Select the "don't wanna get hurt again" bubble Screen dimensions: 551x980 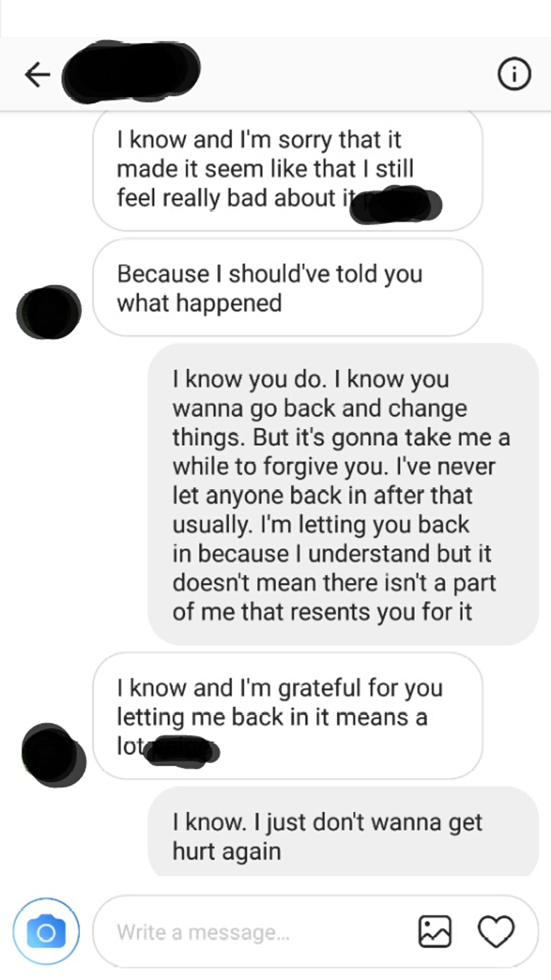pos(343,833)
